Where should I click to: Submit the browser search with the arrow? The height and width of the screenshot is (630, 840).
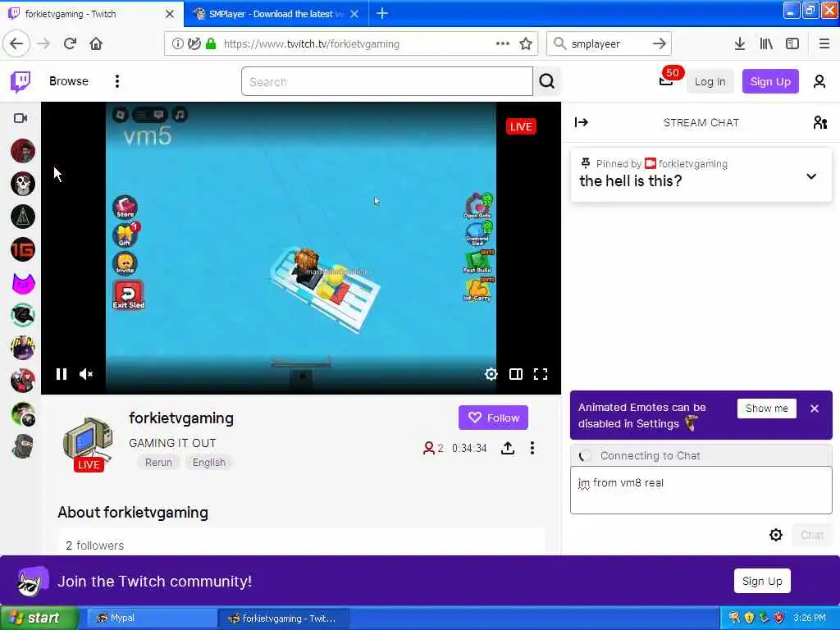pyautogui.click(x=660, y=44)
